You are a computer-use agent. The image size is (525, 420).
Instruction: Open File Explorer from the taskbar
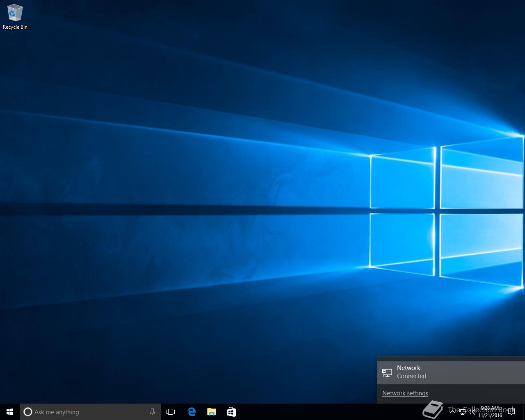(211, 412)
